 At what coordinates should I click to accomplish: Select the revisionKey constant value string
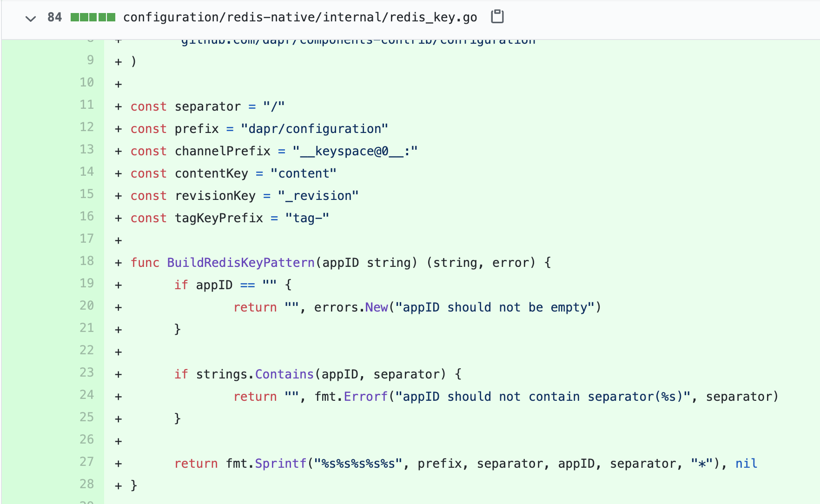click(x=318, y=195)
